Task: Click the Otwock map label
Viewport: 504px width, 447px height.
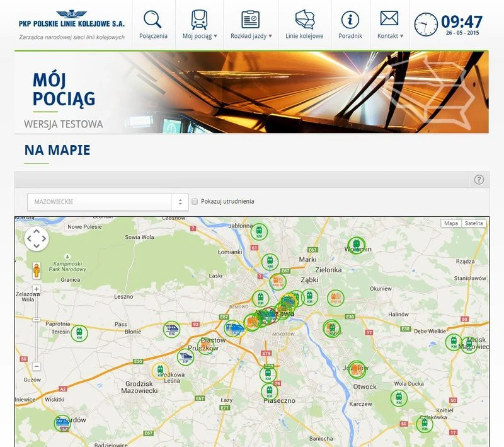Action: 365,386
